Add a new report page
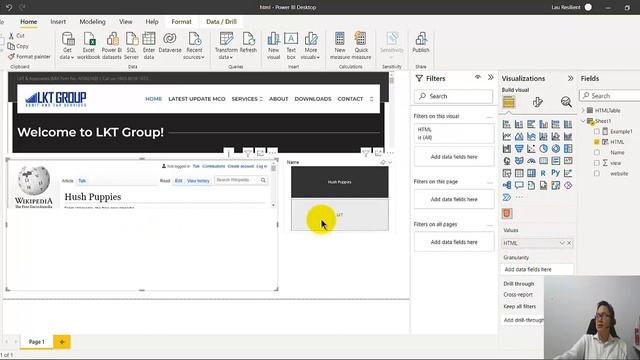640x360 pixels. click(62, 342)
